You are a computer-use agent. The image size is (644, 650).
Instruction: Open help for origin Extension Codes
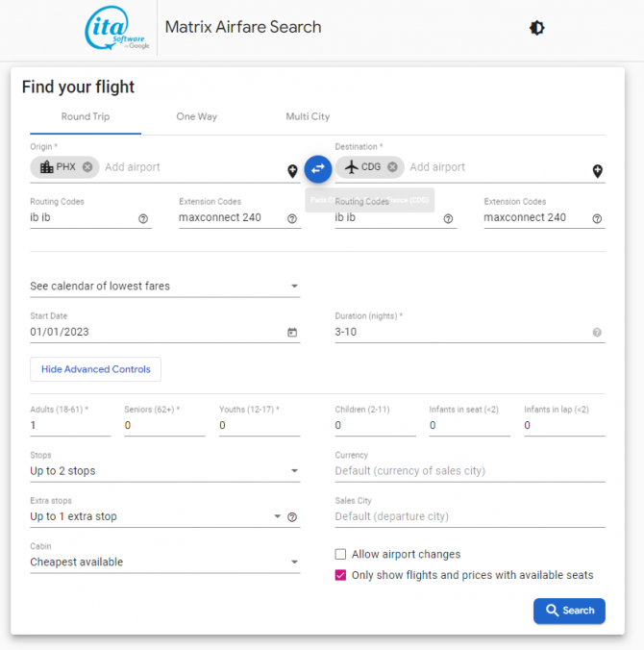[x=292, y=218]
